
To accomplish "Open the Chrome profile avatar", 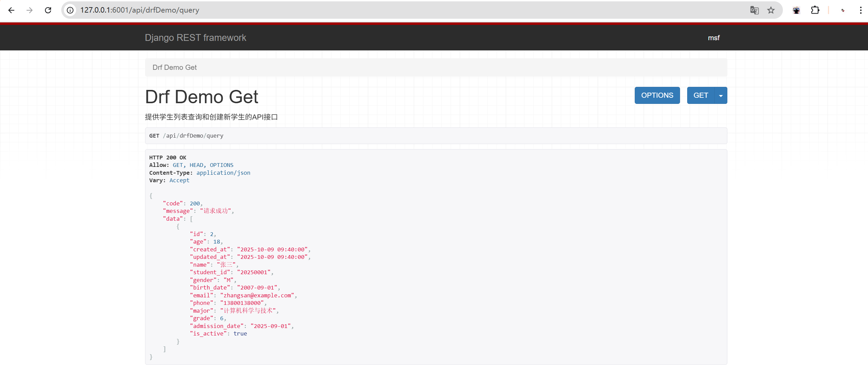I will [843, 10].
